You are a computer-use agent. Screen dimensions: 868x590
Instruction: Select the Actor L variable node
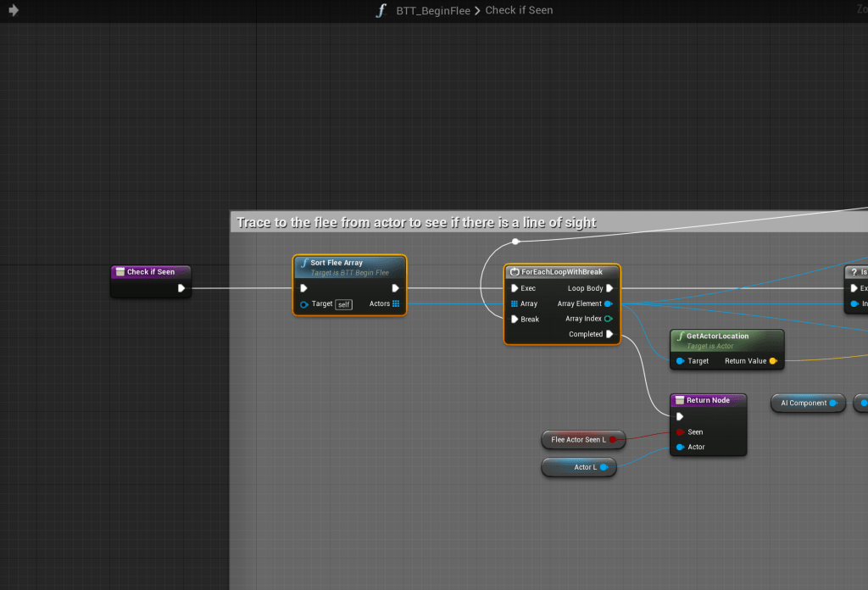(x=579, y=467)
